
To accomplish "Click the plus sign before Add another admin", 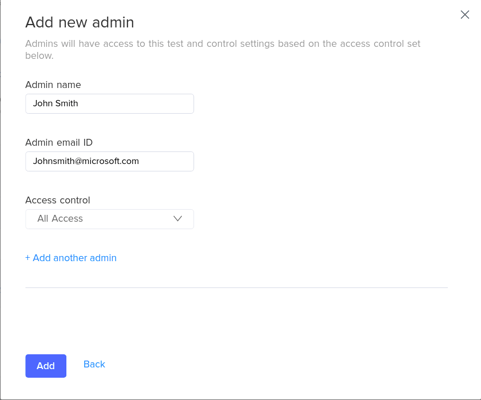I will [x=28, y=258].
